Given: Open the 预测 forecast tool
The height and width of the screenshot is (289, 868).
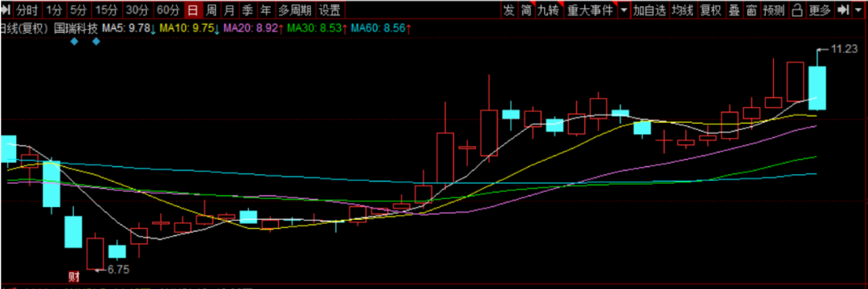Looking at the screenshot, I should 774,10.
